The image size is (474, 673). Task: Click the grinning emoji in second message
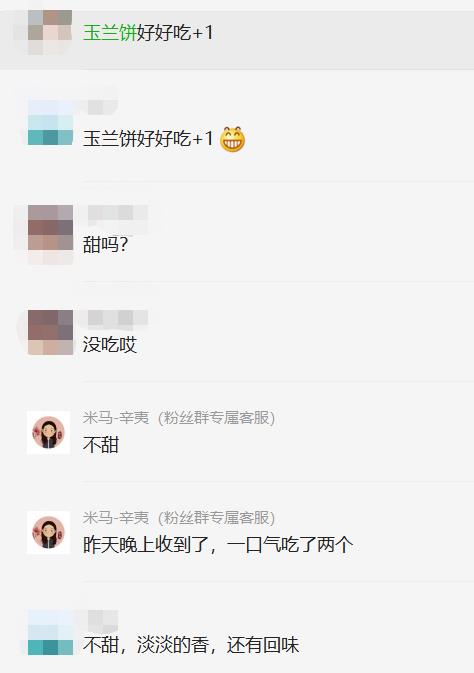pos(232,139)
